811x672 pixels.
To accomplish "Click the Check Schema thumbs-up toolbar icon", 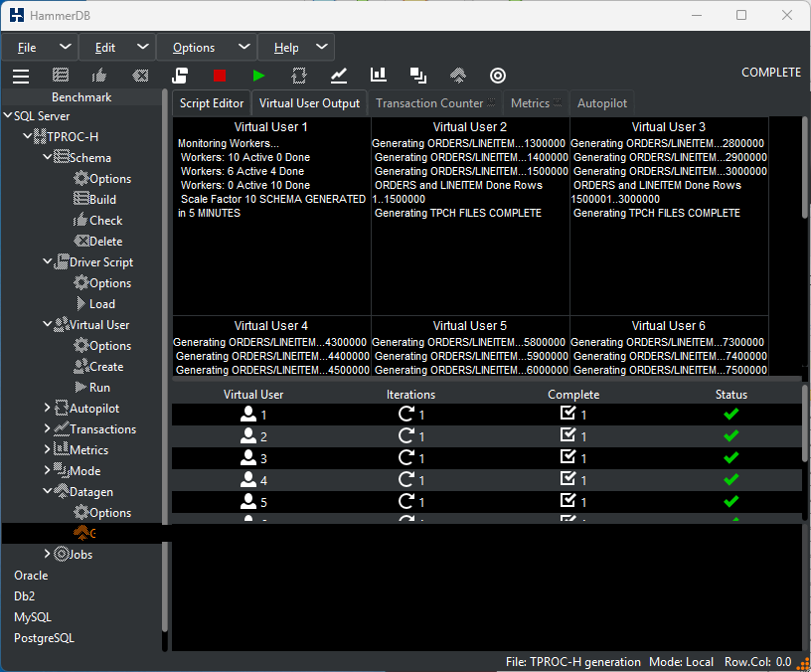I will tap(98, 76).
